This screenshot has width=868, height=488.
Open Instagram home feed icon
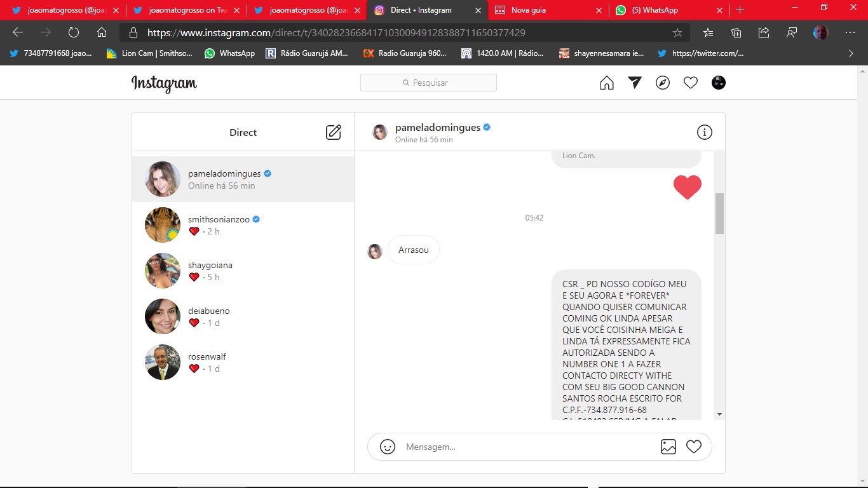click(x=607, y=83)
